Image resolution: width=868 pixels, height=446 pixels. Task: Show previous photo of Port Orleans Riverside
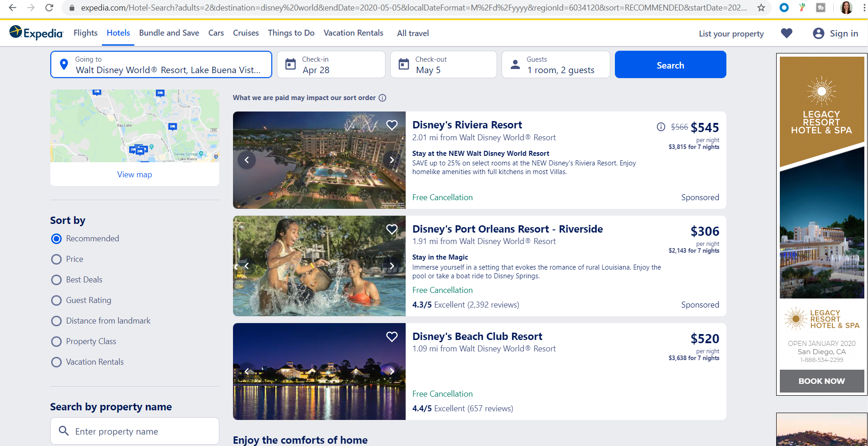(x=247, y=266)
